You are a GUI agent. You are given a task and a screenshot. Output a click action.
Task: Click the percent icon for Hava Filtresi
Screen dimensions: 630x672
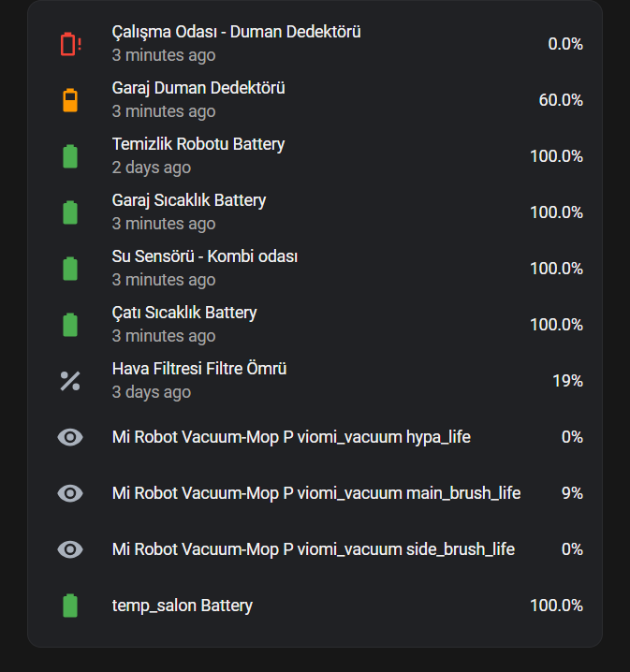click(70, 381)
